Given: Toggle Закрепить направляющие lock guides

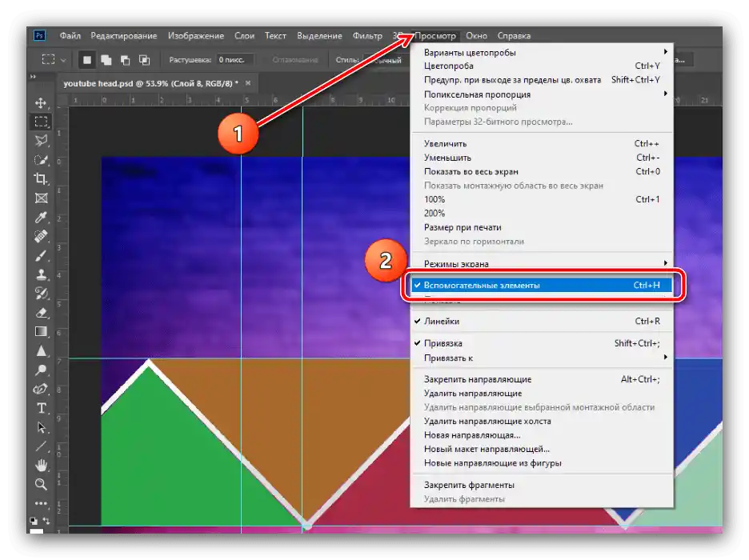Looking at the screenshot, I should tap(542, 379).
